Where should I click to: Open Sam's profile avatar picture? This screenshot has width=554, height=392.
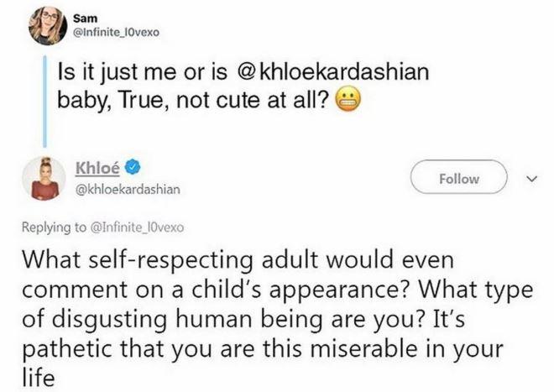[46, 25]
